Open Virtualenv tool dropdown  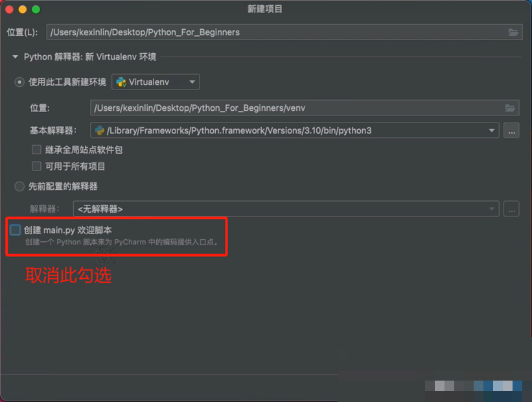click(x=156, y=82)
